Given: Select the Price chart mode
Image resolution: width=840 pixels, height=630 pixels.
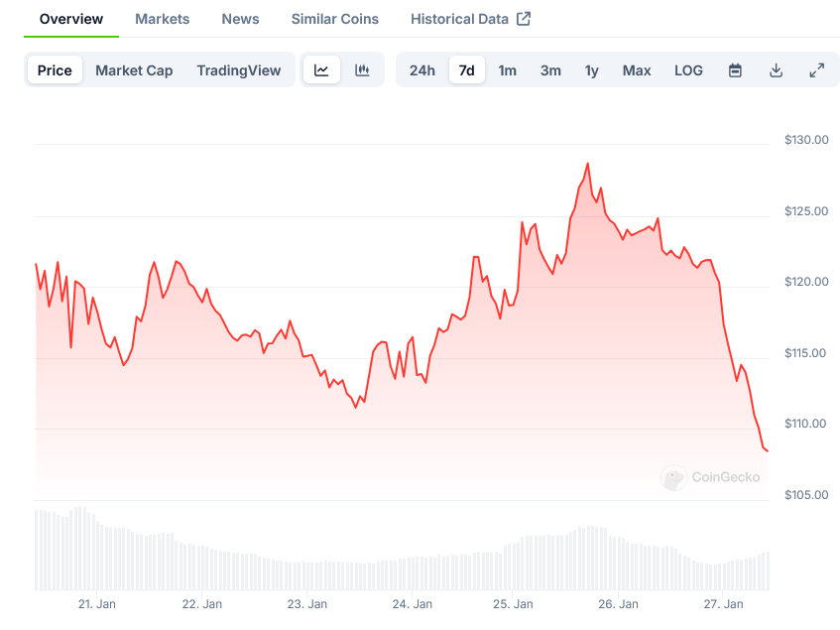Looking at the screenshot, I should [55, 70].
